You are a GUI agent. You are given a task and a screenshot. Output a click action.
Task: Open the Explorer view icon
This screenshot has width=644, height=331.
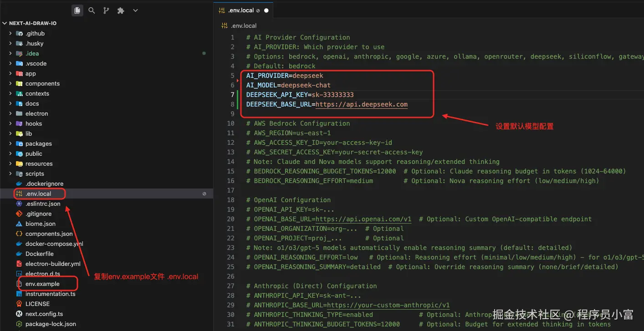click(77, 10)
